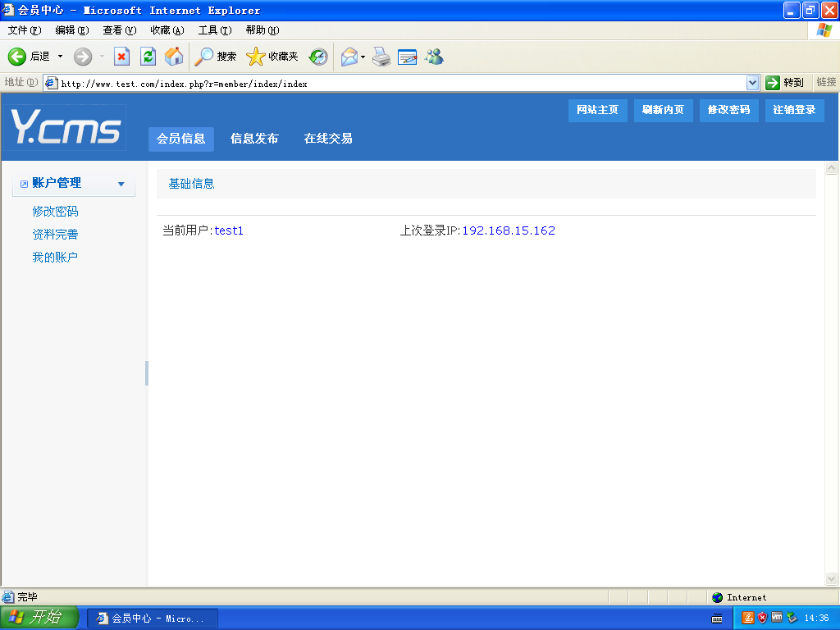Screen dimensions: 840x630
Task: Click the scrollbar up arrow
Action: 831,168
